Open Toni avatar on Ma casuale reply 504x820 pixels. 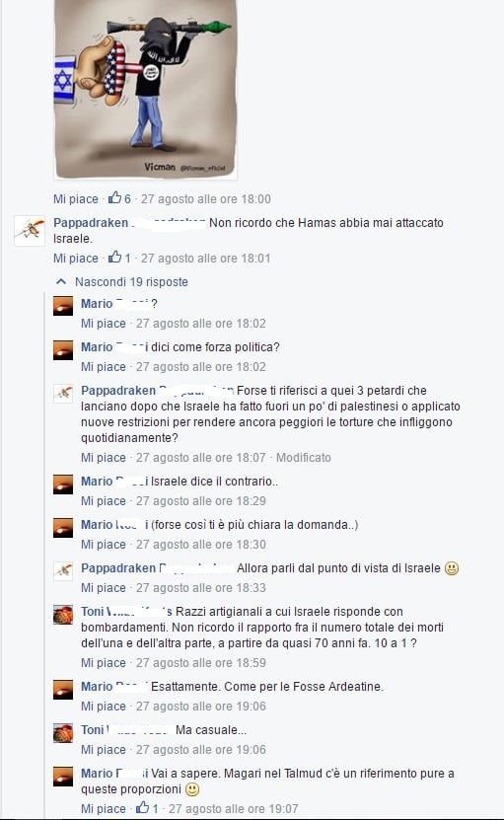63,732
